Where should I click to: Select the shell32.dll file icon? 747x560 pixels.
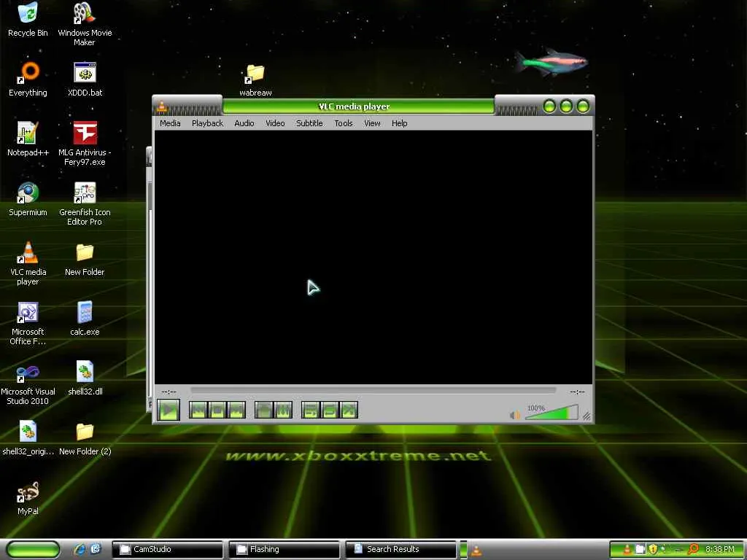(x=85, y=378)
